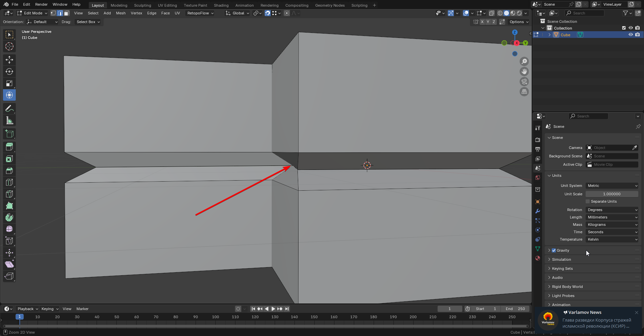Switch to the Geometry Nodes workspace tab

(x=330, y=5)
